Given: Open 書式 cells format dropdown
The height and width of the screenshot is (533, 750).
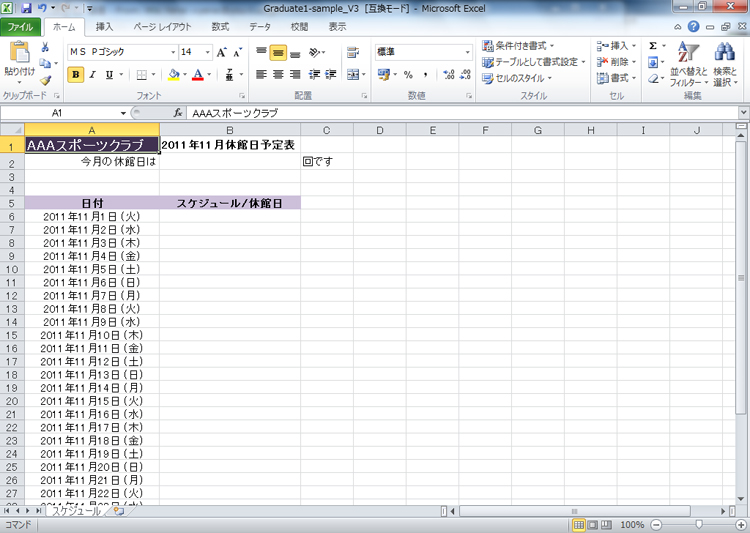Looking at the screenshot, I should (616, 78).
